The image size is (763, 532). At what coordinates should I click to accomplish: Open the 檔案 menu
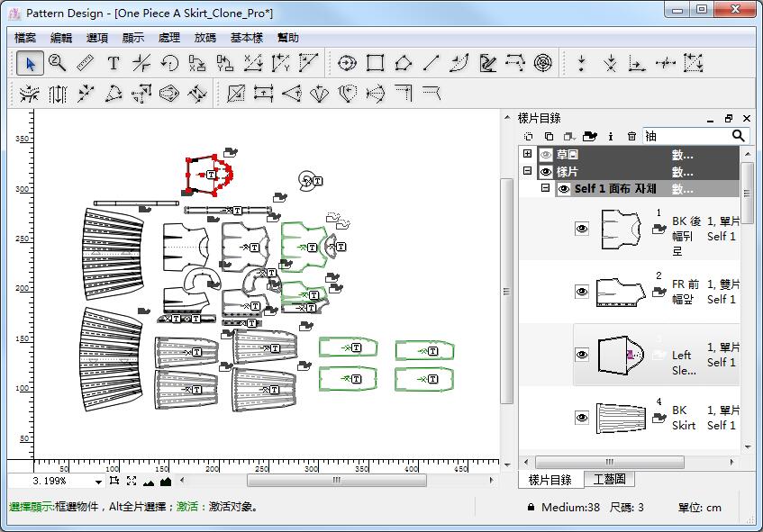25,38
